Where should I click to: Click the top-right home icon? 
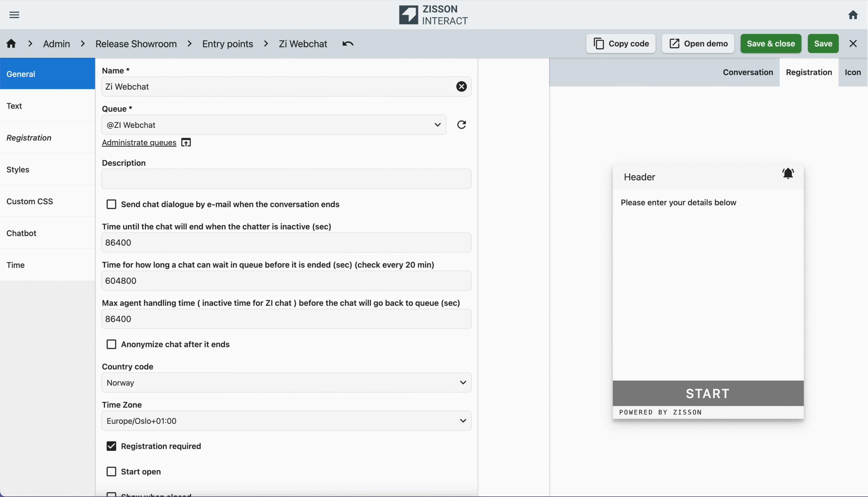coord(853,15)
